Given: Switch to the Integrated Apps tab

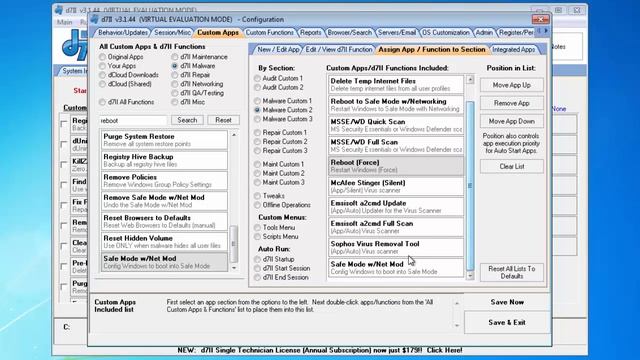Looking at the screenshot, I should point(513,49).
